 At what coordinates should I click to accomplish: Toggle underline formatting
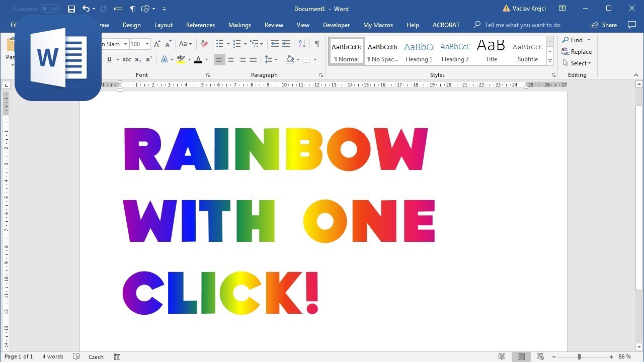109,59
